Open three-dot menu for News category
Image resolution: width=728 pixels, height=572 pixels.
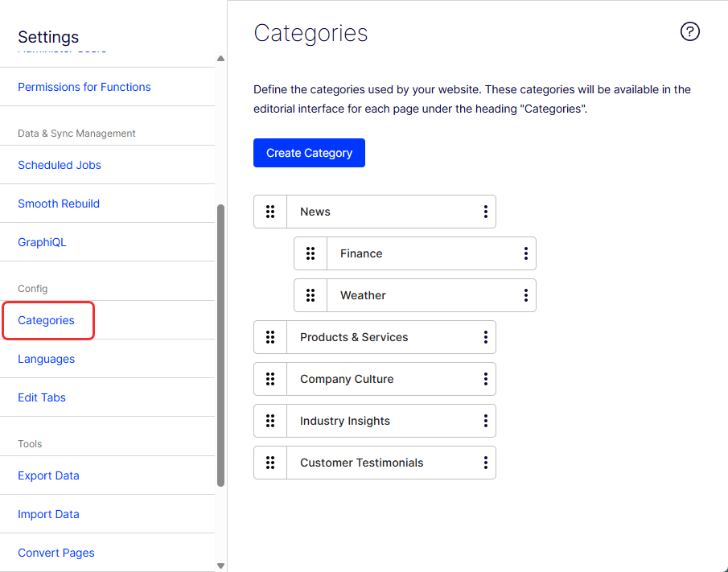click(486, 212)
